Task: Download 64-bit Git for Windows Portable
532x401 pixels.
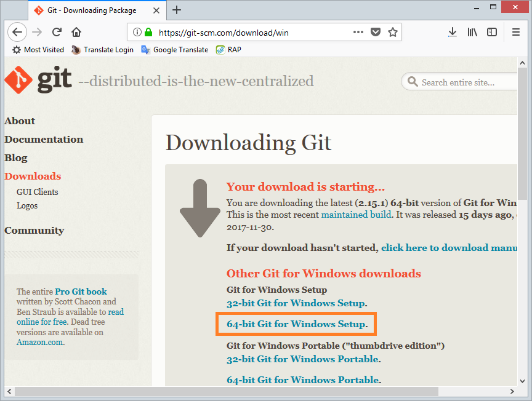Action: click(303, 380)
